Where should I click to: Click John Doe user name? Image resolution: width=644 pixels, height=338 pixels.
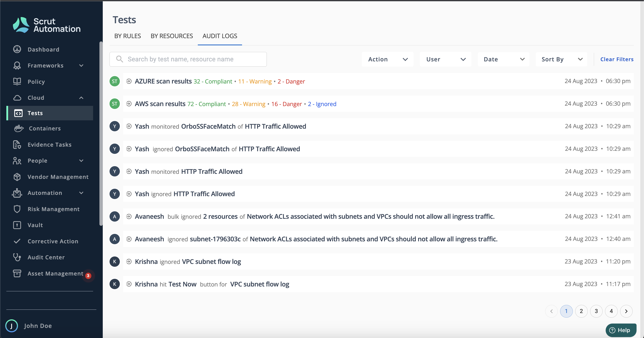tap(38, 326)
